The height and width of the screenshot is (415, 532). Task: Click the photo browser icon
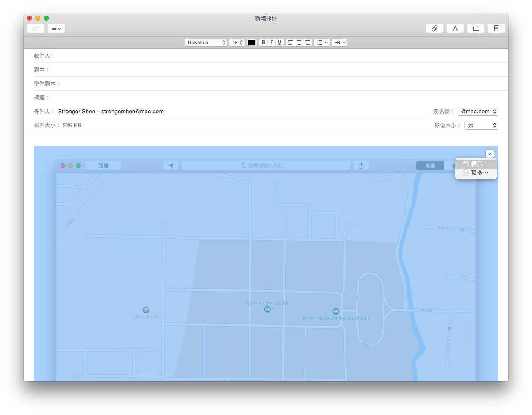coord(476,28)
